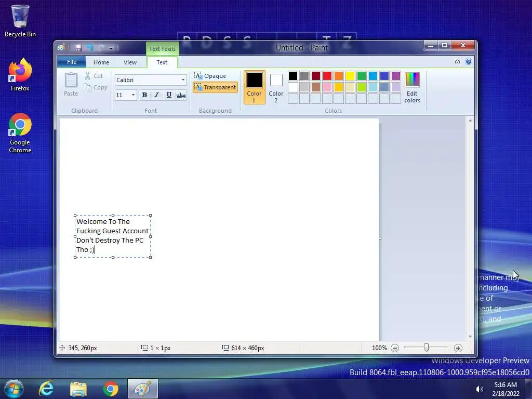
Task: Click the vertical scrollbar down arrow
Action: [470, 337]
